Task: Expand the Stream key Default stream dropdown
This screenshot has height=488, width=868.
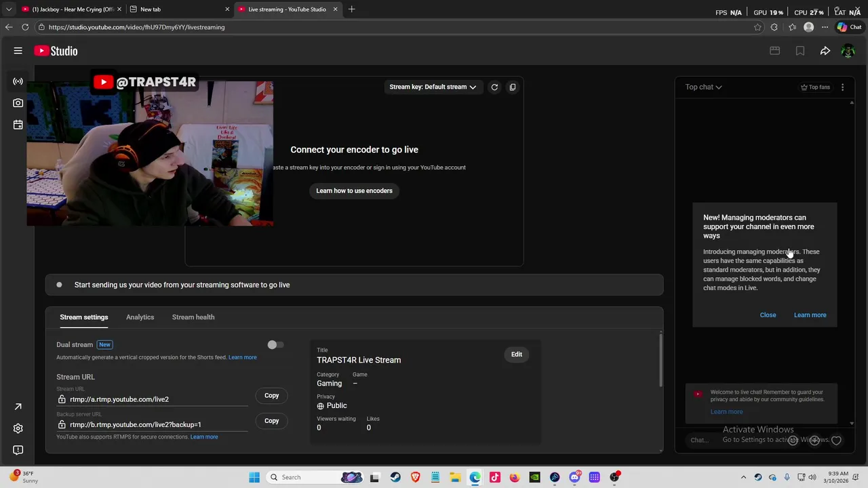Action: [x=433, y=87]
